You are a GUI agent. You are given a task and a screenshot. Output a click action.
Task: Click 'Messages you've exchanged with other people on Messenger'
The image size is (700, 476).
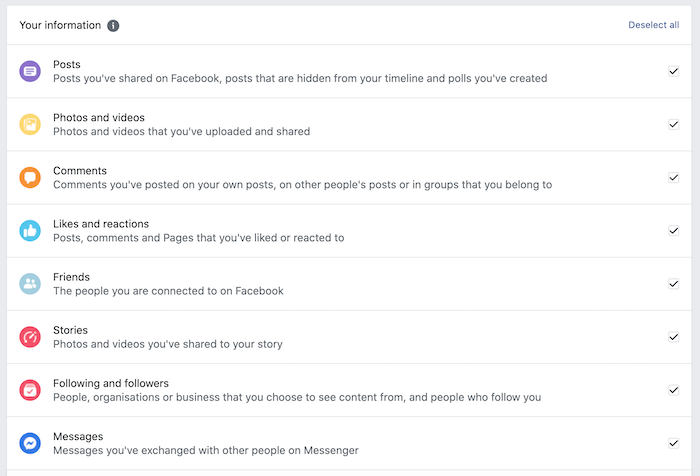pyautogui.click(x=206, y=450)
